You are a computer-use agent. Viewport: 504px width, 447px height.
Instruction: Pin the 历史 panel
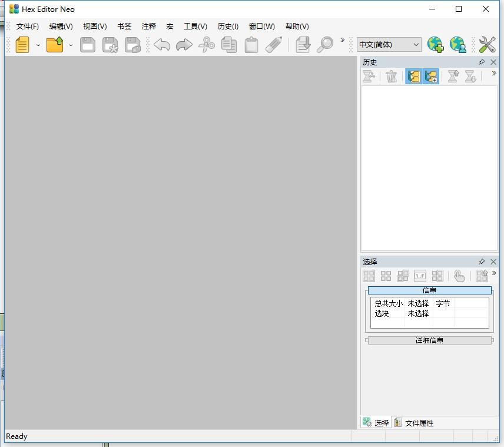(x=482, y=62)
